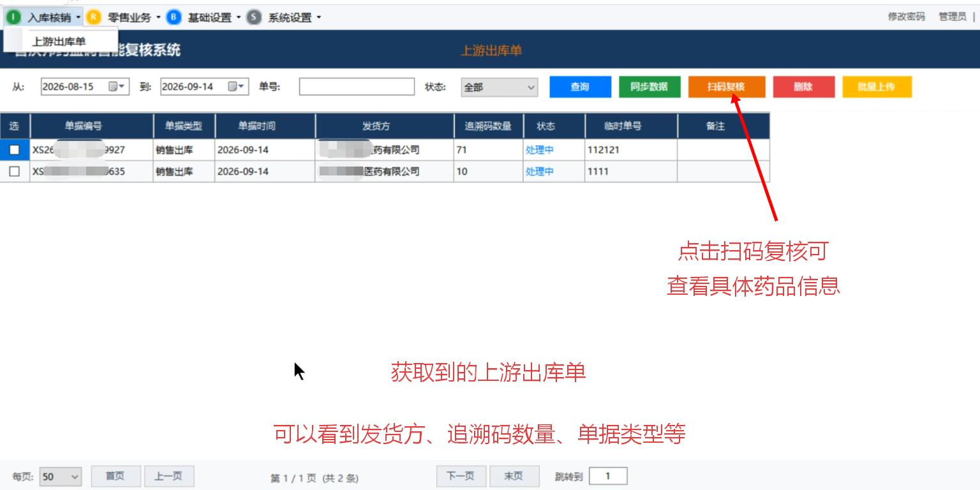
Task: Click the green 入库核销 menu icon
Action: click(x=14, y=17)
